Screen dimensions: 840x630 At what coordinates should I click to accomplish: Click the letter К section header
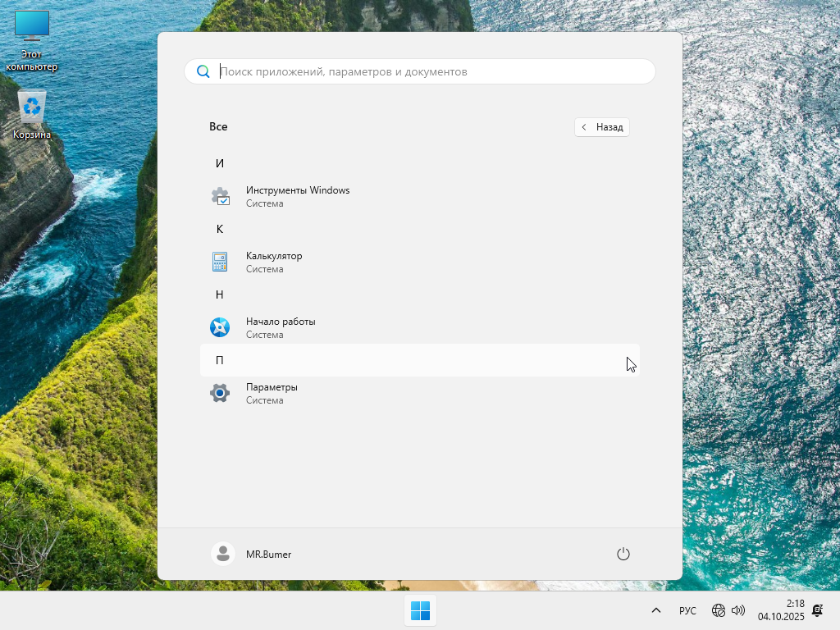220,229
